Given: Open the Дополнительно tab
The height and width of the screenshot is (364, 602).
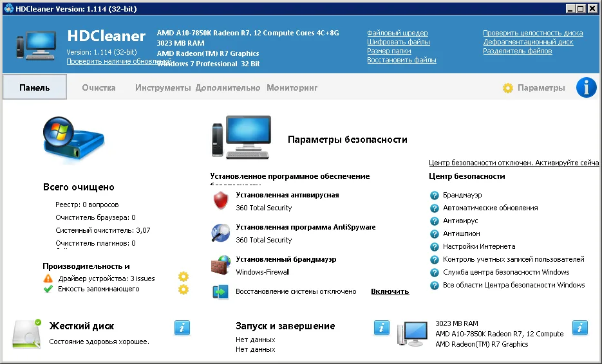Looking at the screenshot, I should click(228, 88).
